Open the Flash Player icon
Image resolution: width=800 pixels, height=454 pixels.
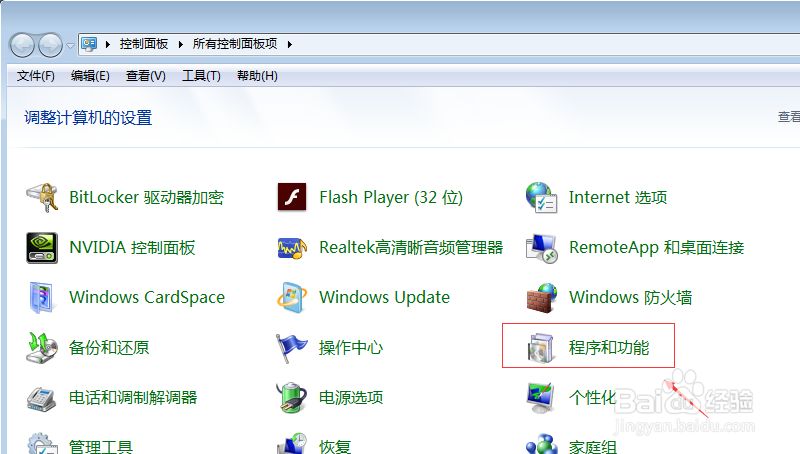(292, 197)
